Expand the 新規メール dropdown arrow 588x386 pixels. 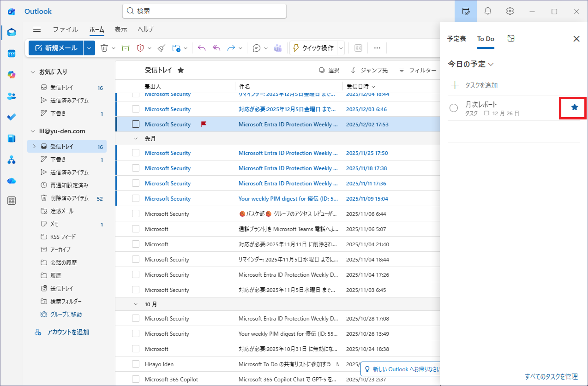(90, 48)
